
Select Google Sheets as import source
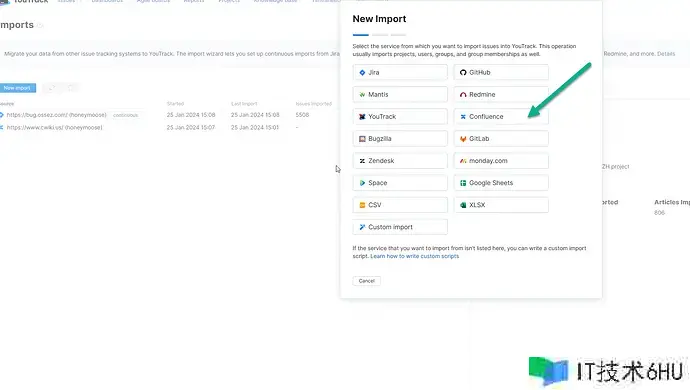(x=501, y=183)
